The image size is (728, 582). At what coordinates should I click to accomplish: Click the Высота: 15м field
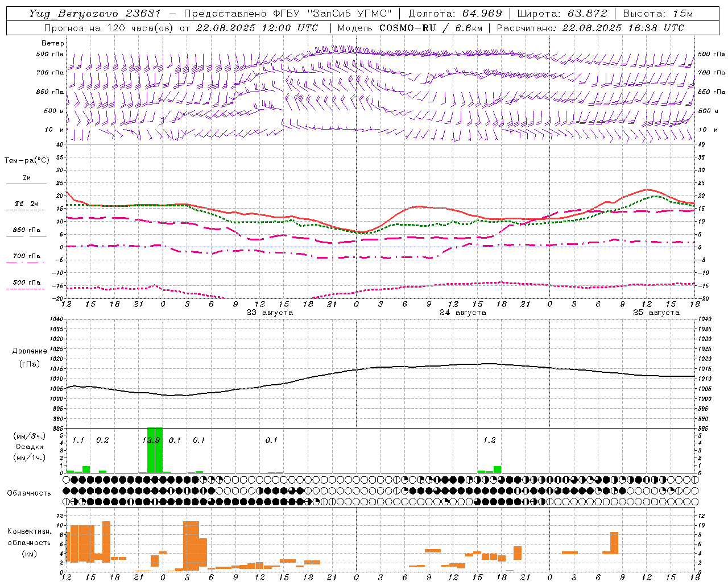[658, 14]
